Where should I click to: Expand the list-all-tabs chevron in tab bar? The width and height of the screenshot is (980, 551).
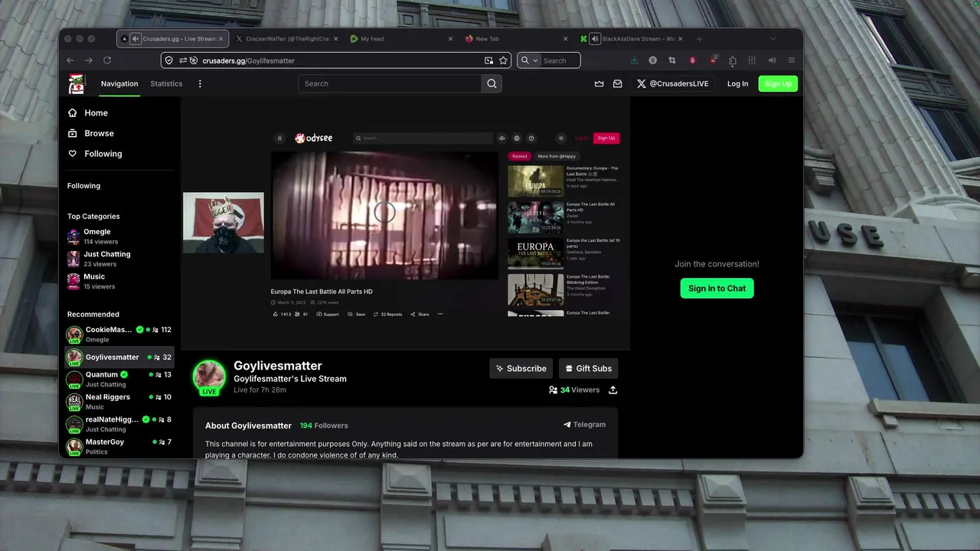pyautogui.click(x=773, y=39)
